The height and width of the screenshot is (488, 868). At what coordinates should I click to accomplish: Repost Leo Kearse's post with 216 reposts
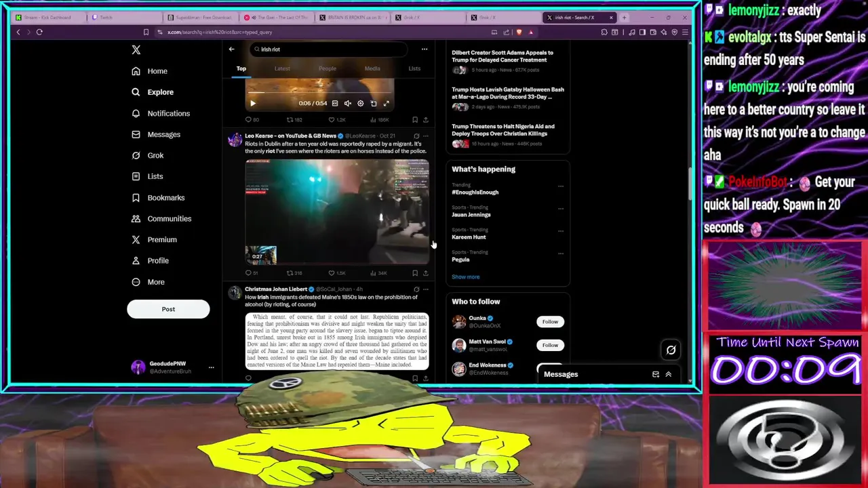tap(294, 273)
